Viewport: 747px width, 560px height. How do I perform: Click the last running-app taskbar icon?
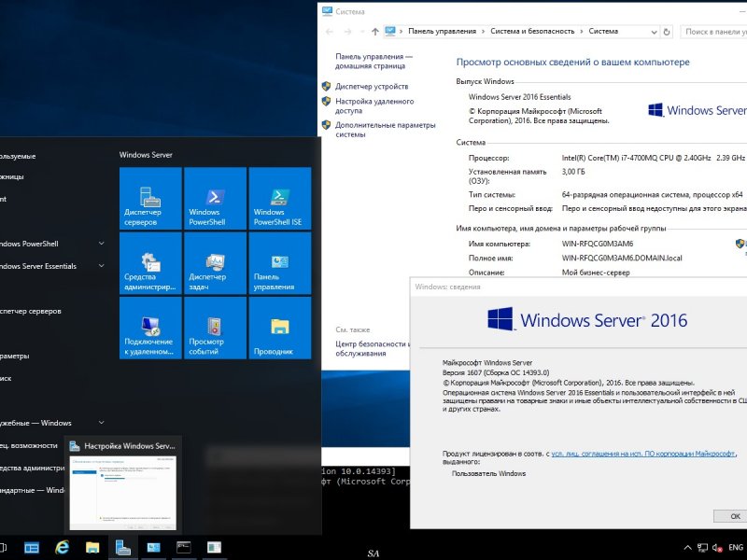(x=215, y=548)
